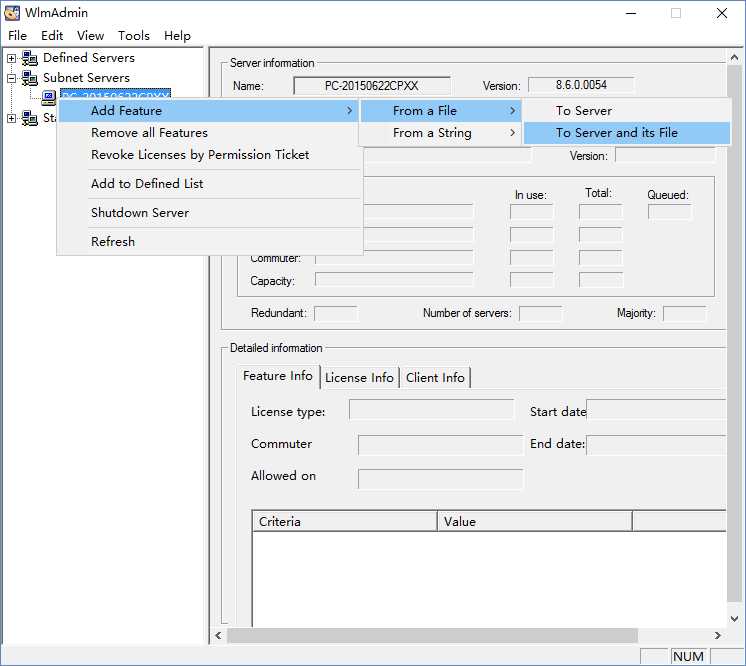Switch to the Feature Info tab
The width and height of the screenshot is (746, 666).
pos(278,376)
